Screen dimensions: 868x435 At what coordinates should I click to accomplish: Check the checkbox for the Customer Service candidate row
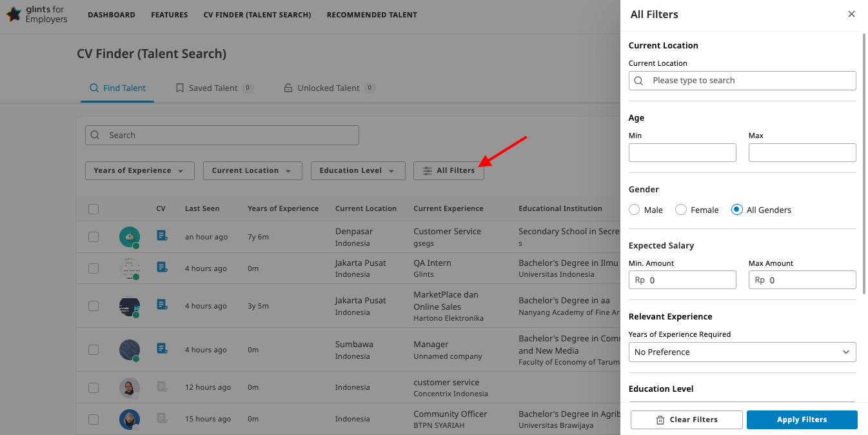pos(94,236)
